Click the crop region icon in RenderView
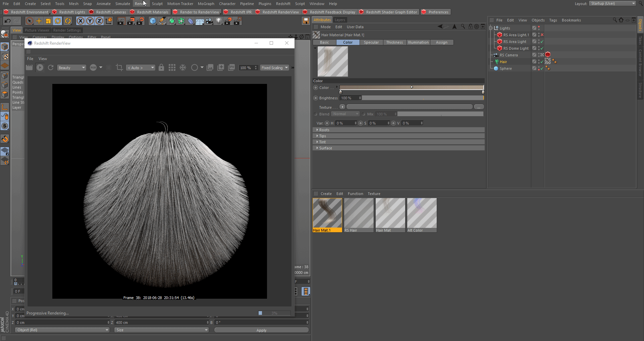 tap(119, 67)
